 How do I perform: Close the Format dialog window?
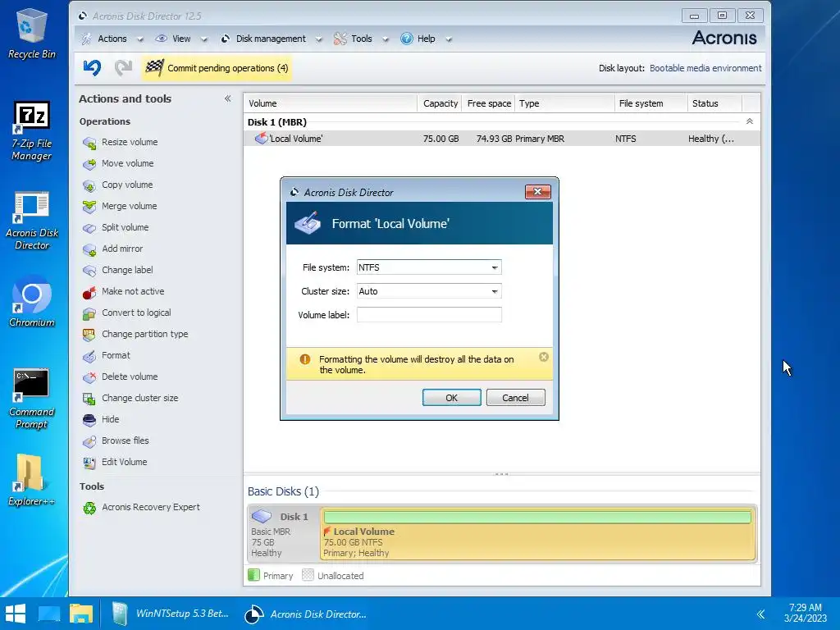click(538, 192)
